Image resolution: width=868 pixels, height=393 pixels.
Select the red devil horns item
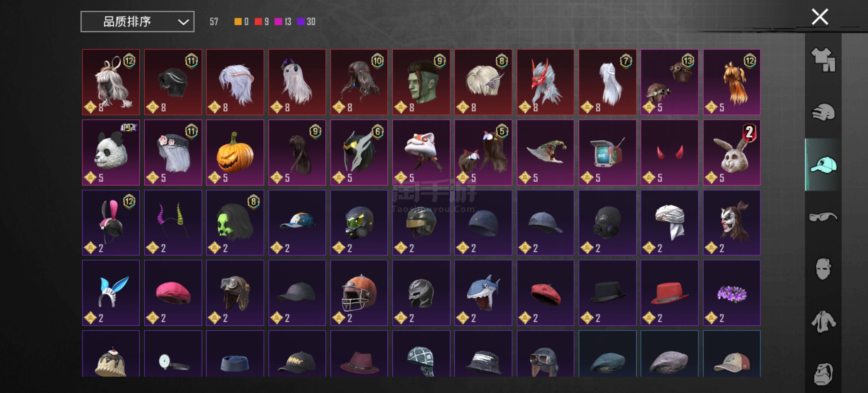click(669, 152)
